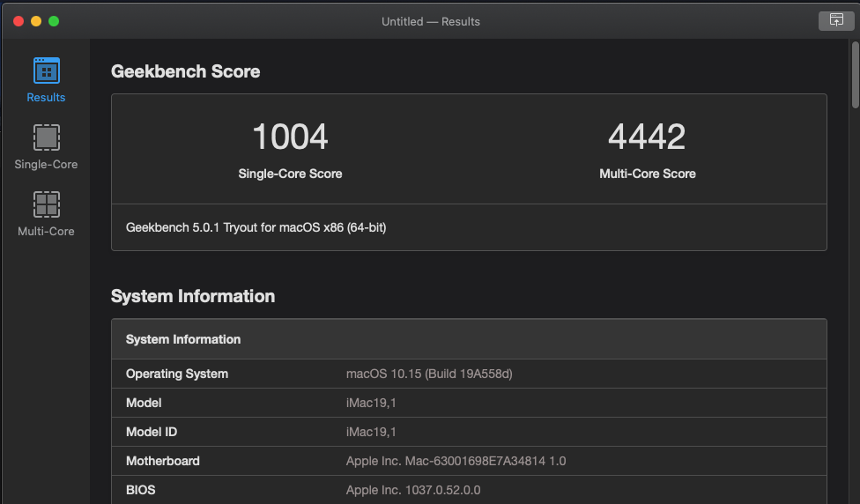Open the Results sidebar section

tap(46, 80)
